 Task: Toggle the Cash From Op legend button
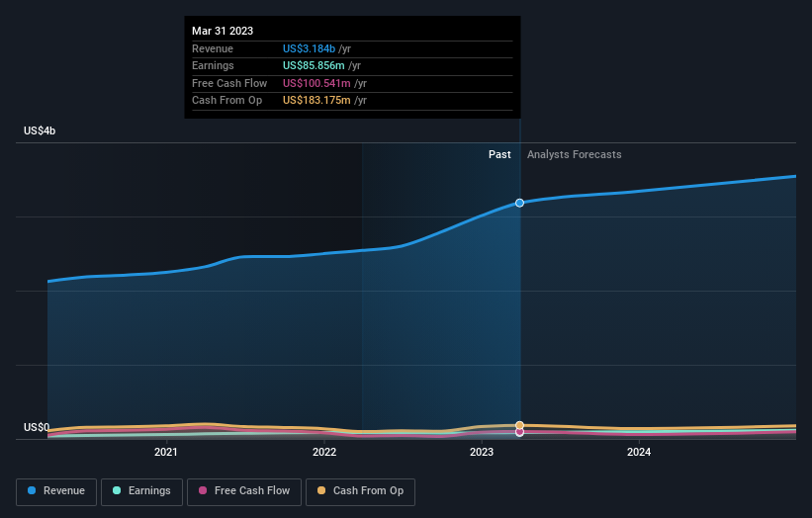[x=360, y=491]
